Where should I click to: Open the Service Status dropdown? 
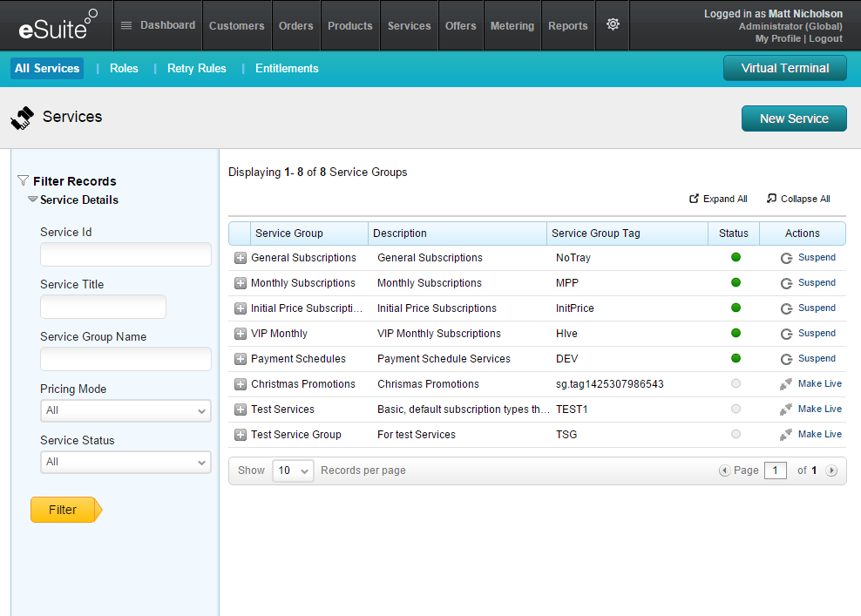pyautogui.click(x=125, y=462)
